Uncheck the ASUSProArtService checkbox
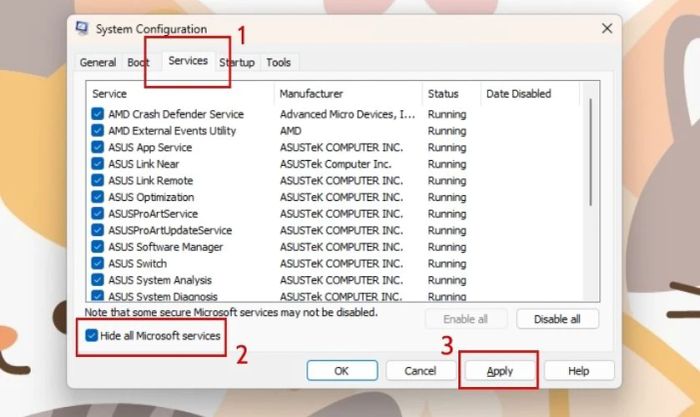This screenshot has height=417, width=700. click(97, 213)
